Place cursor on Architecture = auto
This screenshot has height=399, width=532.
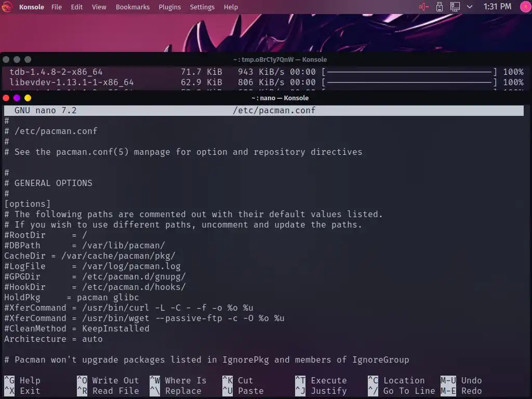(54, 339)
